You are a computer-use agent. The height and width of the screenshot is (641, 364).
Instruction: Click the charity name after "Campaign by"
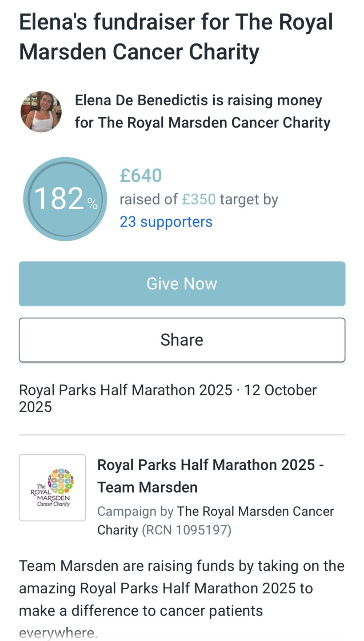255,511
